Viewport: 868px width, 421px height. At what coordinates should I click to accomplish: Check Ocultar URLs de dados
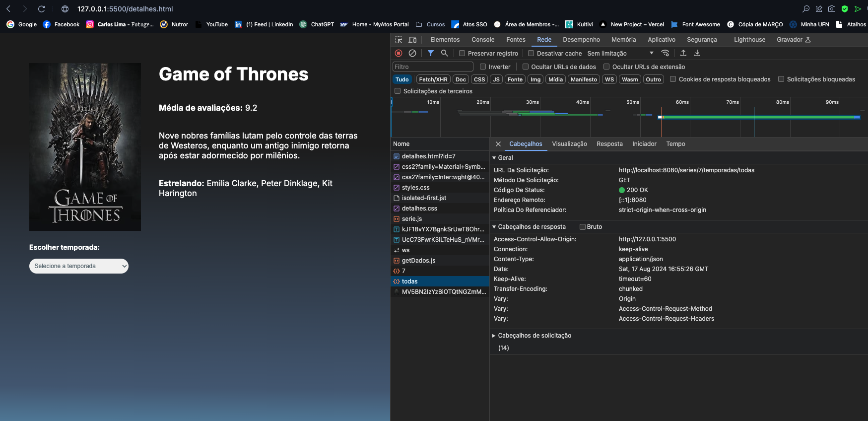pyautogui.click(x=526, y=67)
